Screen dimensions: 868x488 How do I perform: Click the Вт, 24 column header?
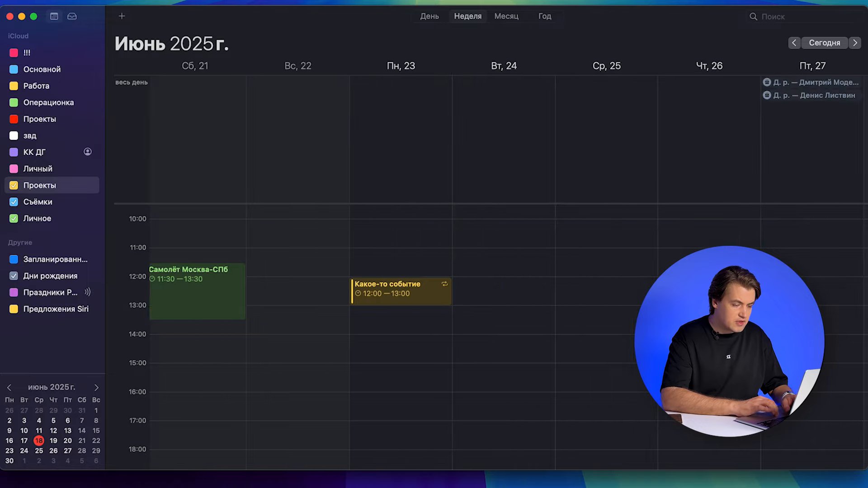click(504, 66)
